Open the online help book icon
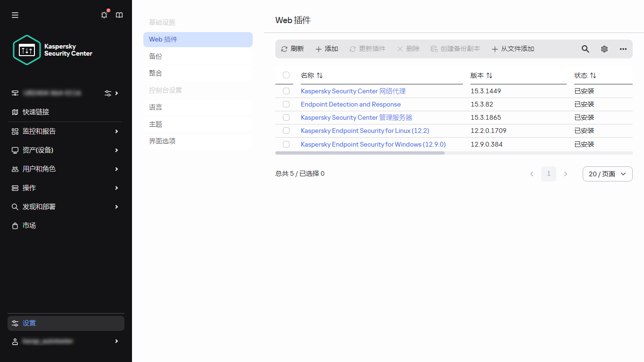Viewport: 644px width, 362px height. coord(119,15)
